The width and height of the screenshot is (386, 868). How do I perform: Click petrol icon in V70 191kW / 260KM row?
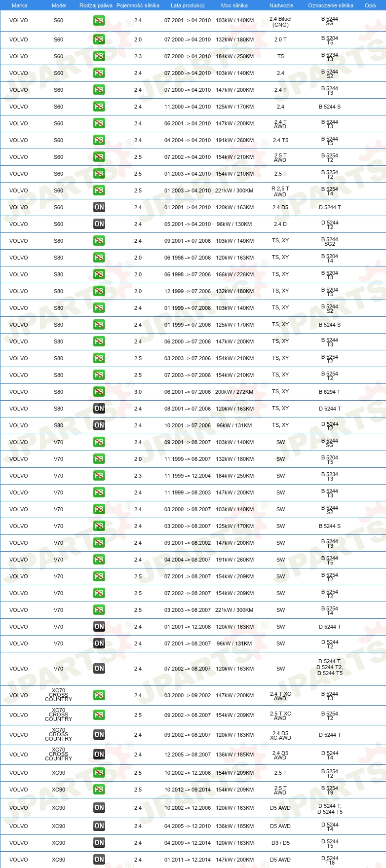[x=99, y=560]
